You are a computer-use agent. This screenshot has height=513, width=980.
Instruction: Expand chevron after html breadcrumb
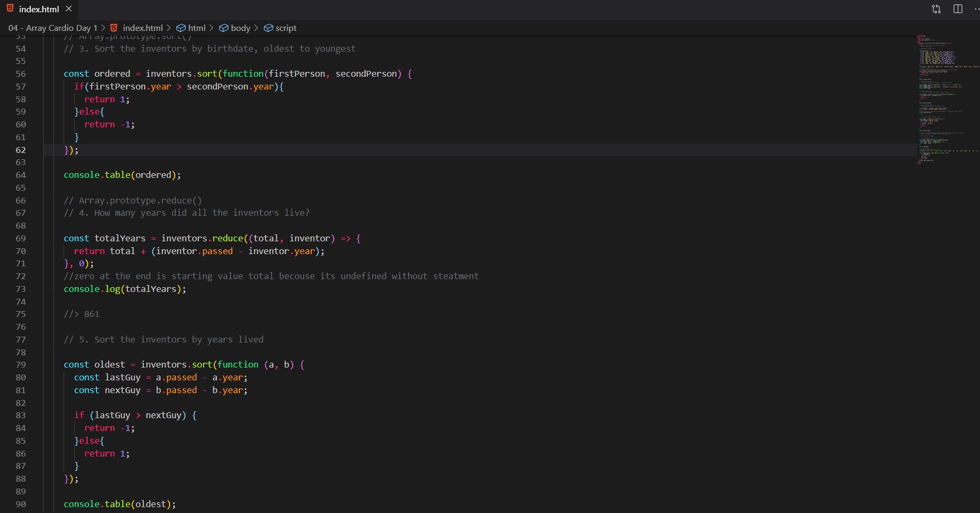212,28
